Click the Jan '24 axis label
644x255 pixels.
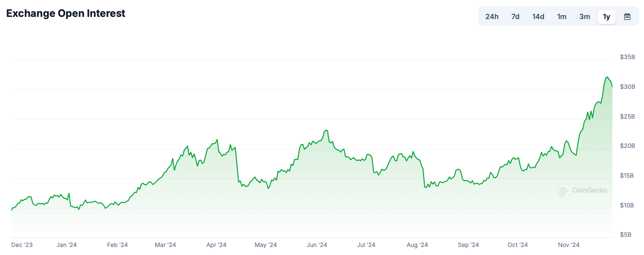pyautogui.click(x=67, y=245)
